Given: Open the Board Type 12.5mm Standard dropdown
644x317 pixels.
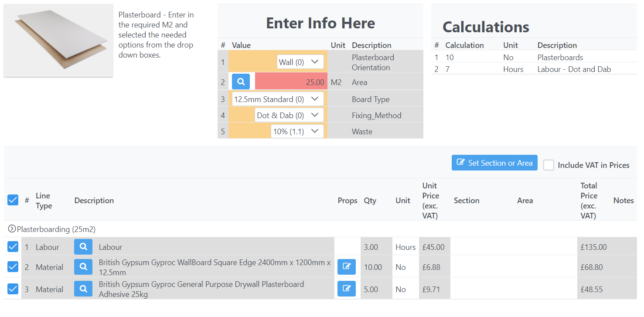Looking at the screenshot, I should coord(278,99).
